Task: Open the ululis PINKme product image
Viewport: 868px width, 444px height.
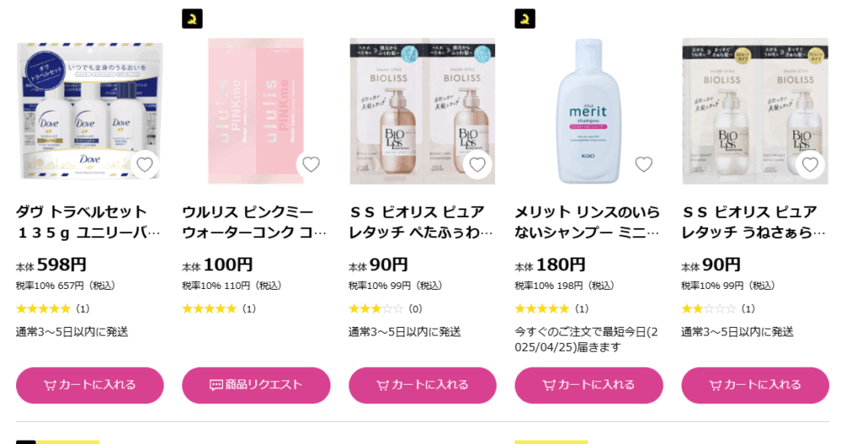Action: click(256, 111)
